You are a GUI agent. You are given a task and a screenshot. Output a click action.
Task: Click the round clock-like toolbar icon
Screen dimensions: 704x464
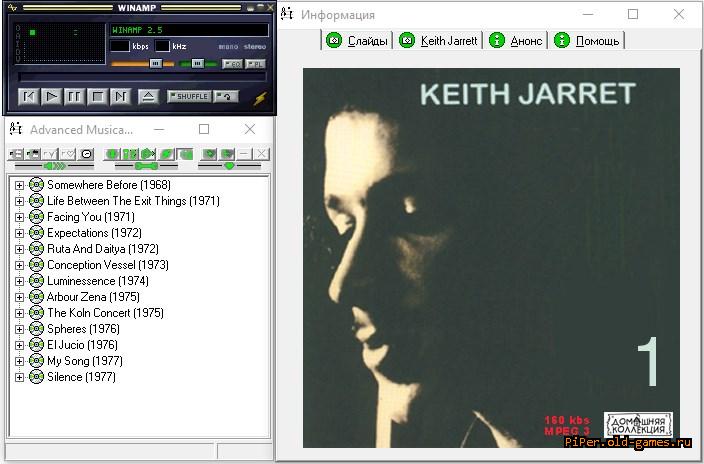[86, 154]
